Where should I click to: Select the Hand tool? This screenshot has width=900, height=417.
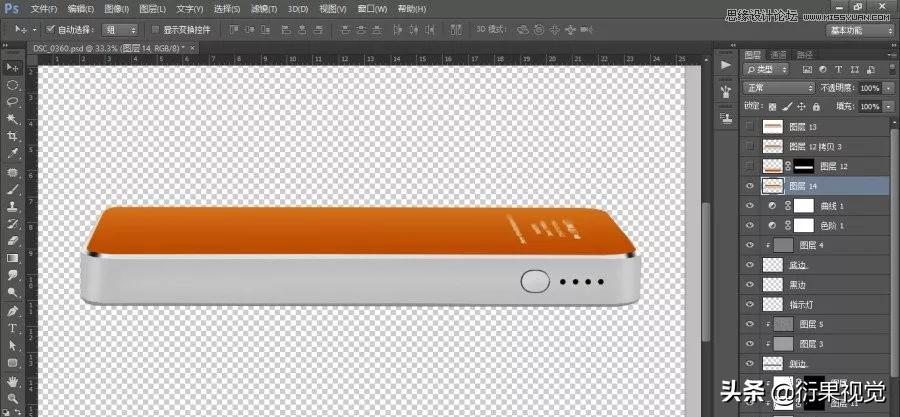13,381
